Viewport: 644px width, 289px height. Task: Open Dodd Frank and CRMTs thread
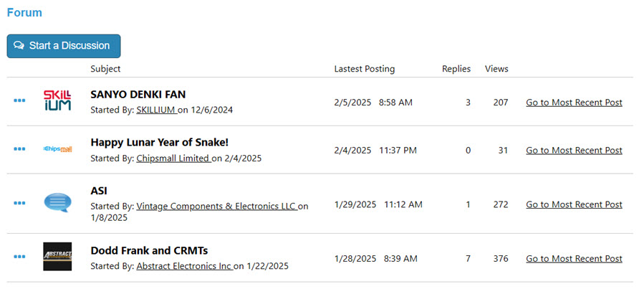(x=149, y=250)
